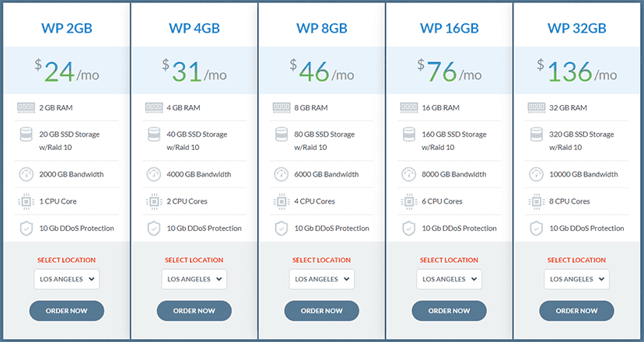
Task: Click the bandwidth icon beside 4000 GB Bandwidth
Action: click(x=154, y=174)
